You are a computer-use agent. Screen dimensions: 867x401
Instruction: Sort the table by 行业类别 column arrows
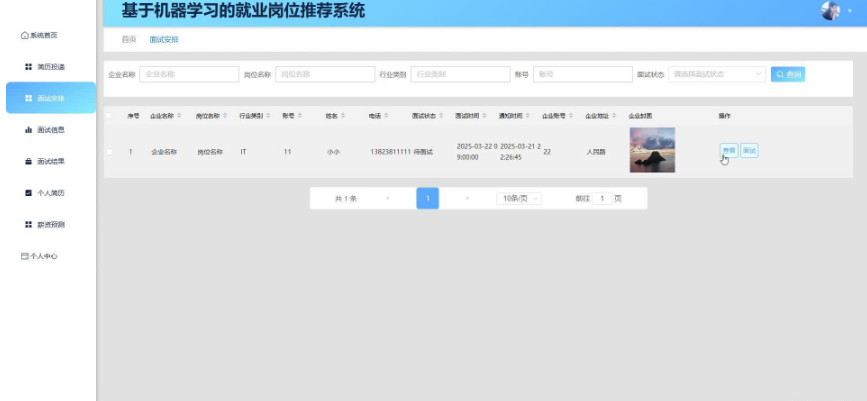(x=268, y=116)
